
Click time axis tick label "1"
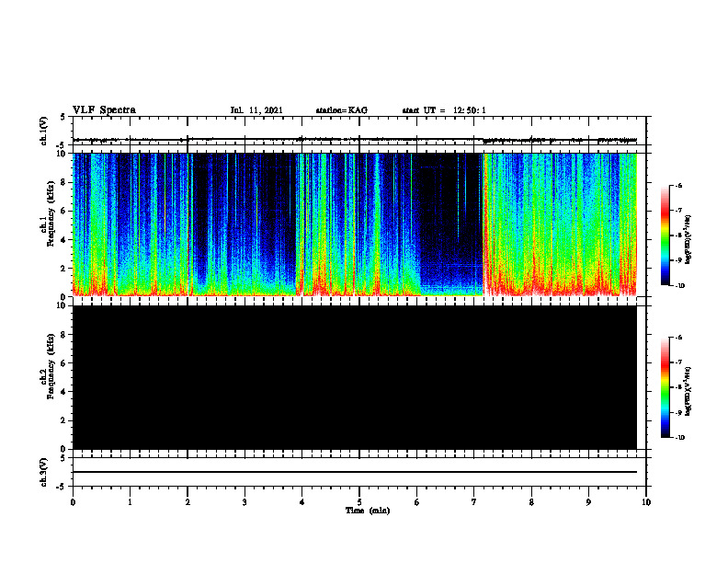130,502
